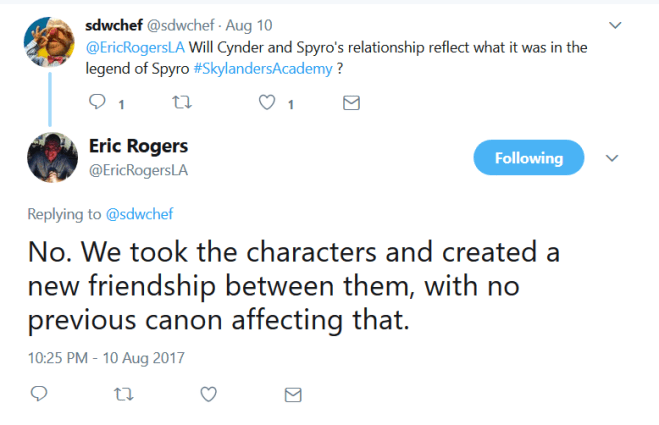
Task: Reply to Eric Rogers' tweet
Action: pyautogui.click(x=40, y=395)
